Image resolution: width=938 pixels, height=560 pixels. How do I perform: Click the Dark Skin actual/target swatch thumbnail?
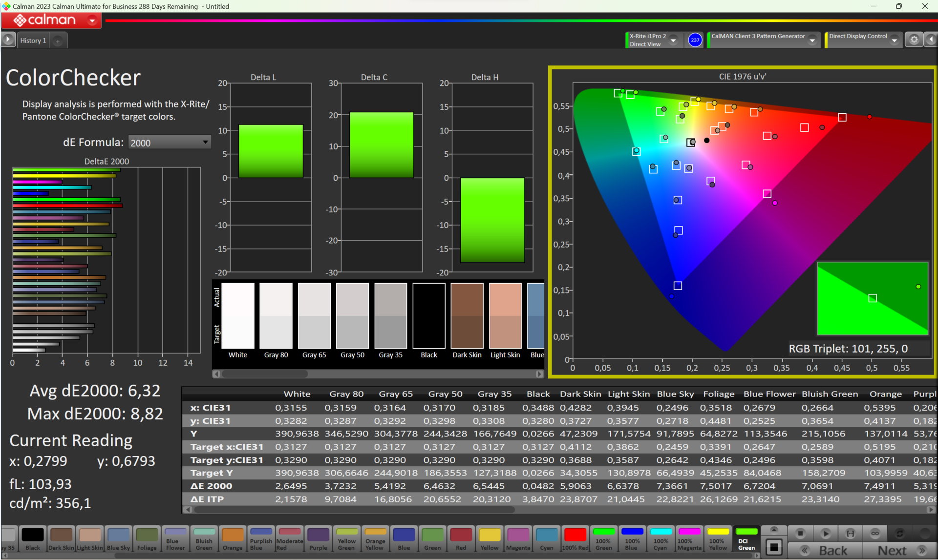(467, 316)
